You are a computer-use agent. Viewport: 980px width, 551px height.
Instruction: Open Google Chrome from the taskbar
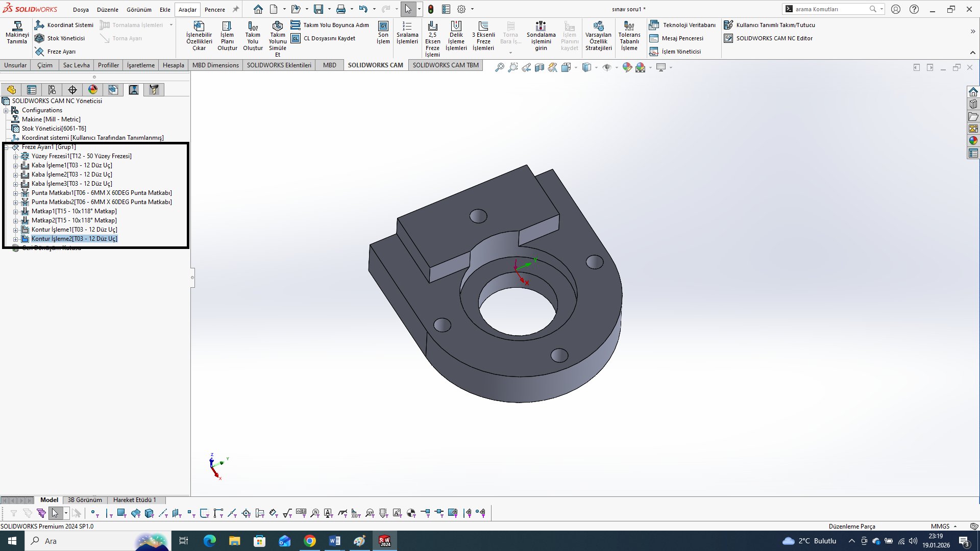[310, 541]
